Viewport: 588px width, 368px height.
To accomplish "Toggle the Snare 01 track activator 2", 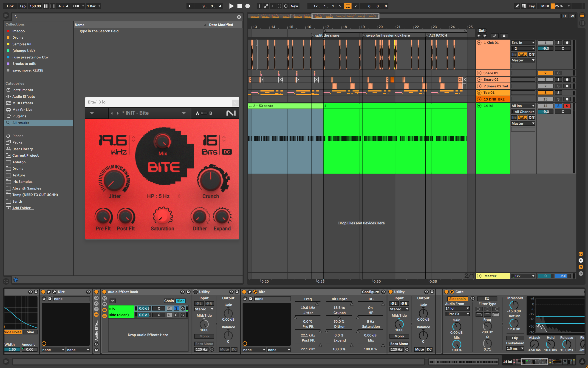I will click(x=545, y=73).
